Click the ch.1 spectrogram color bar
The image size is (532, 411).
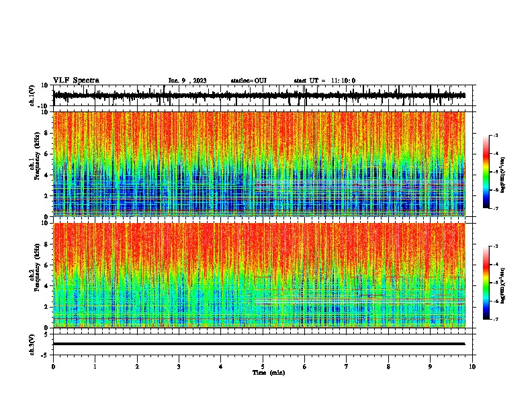[x=486, y=172]
